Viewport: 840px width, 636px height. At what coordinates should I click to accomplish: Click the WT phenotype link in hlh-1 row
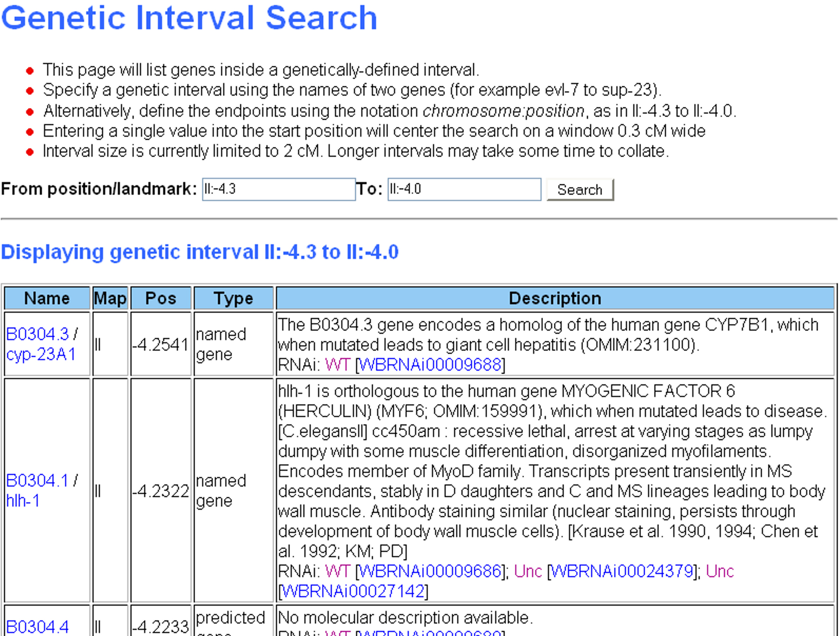pos(338,571)
